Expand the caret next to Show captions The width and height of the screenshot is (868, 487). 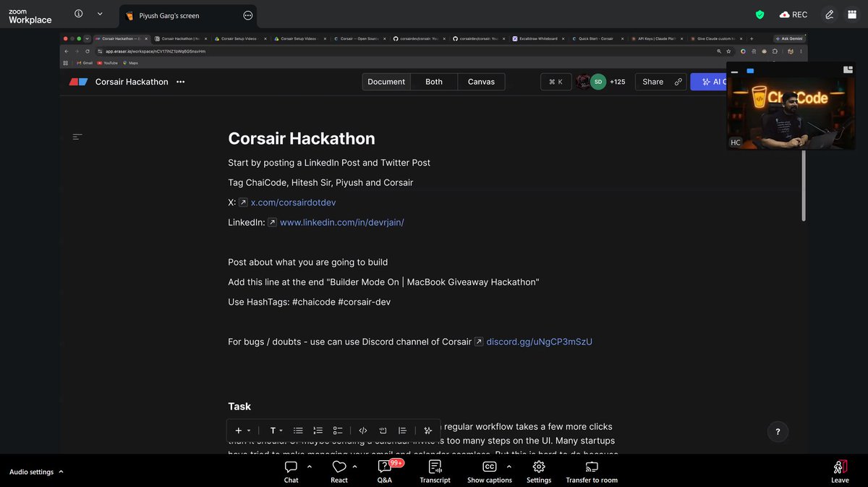pyautogui.click(x=509, y=467)
